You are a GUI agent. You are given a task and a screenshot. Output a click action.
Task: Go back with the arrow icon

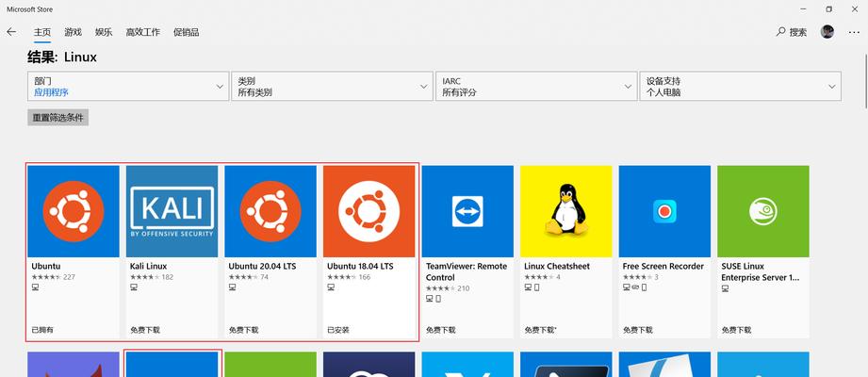[11, 32]
